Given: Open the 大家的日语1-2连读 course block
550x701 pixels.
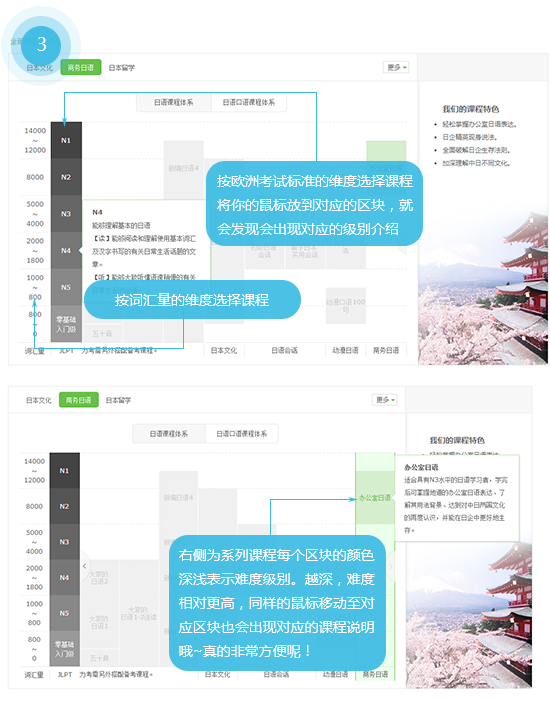Looking at the screenshot, I should coord(139,613).
